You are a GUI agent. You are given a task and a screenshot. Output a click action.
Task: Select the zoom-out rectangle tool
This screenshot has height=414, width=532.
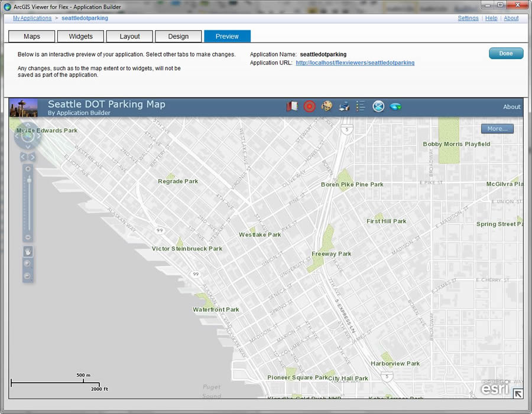point(28,276)
